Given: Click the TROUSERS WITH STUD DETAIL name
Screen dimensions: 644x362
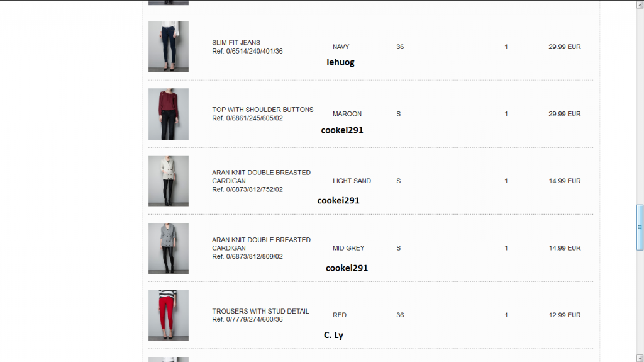Looking at the screenshot, I should (261, 311).
